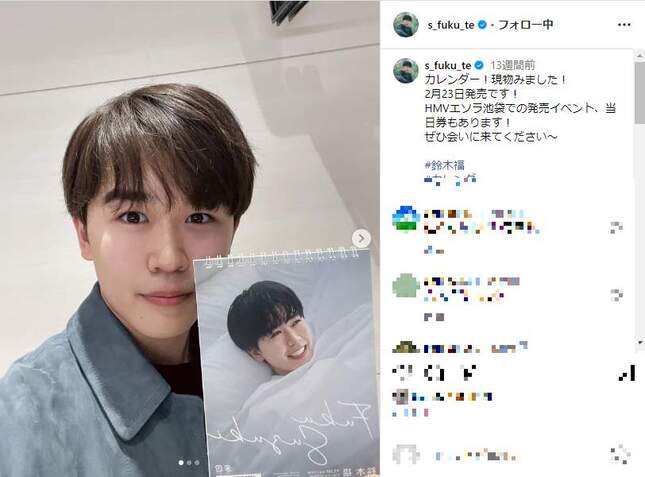This screenshot has width=645, height=477.
Task: Select the third carousel indicator dot
Action: pos(197,463)
